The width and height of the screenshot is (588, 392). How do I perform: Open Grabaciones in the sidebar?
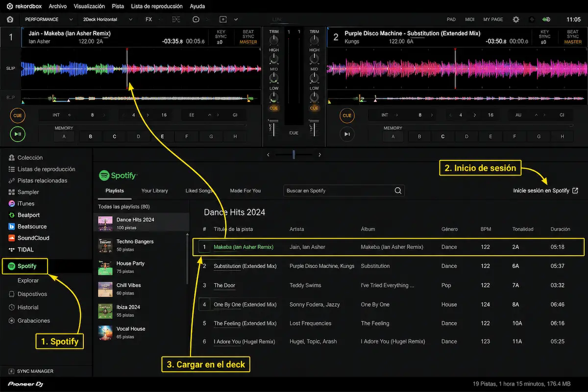[29, 320]
